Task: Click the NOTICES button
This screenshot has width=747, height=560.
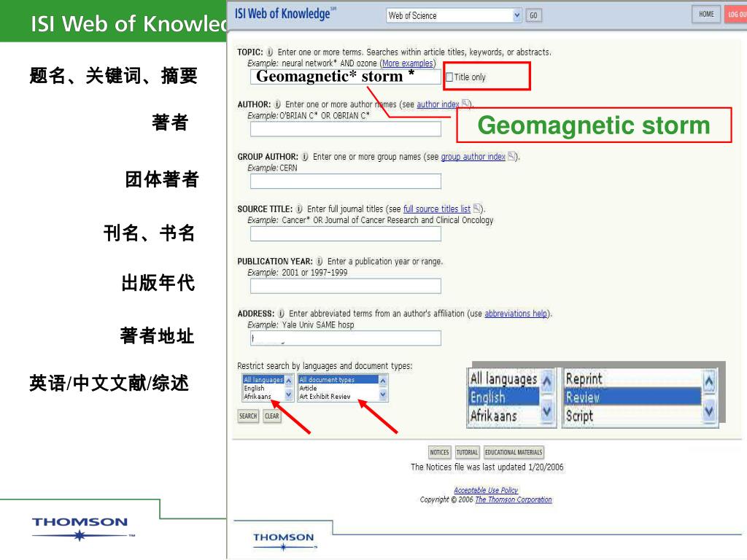Action: pos(439,452)
